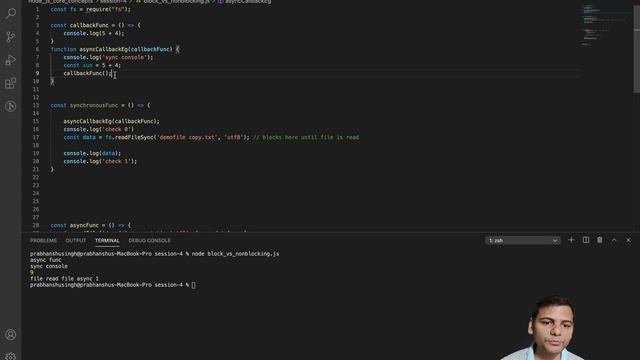The image size is (640, 360).
Task: Open the Source Control view
Action: 11,37
